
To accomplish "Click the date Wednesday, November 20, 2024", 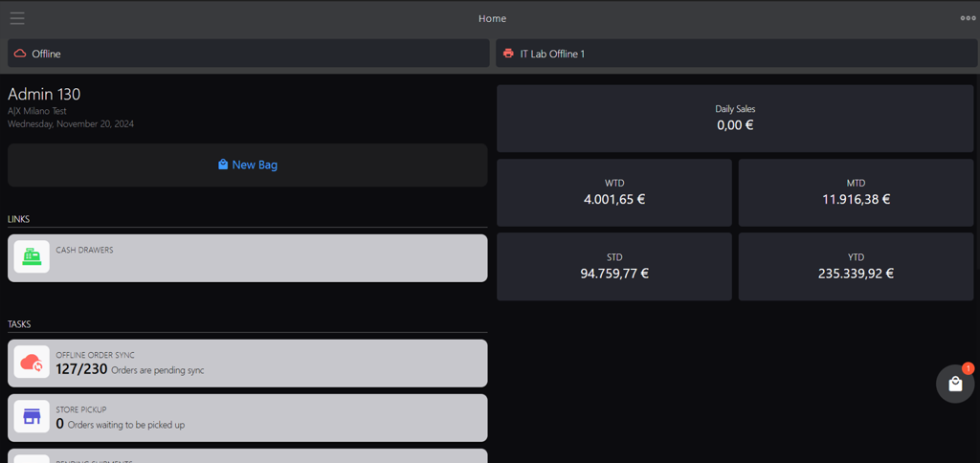I will click(71, 123).
